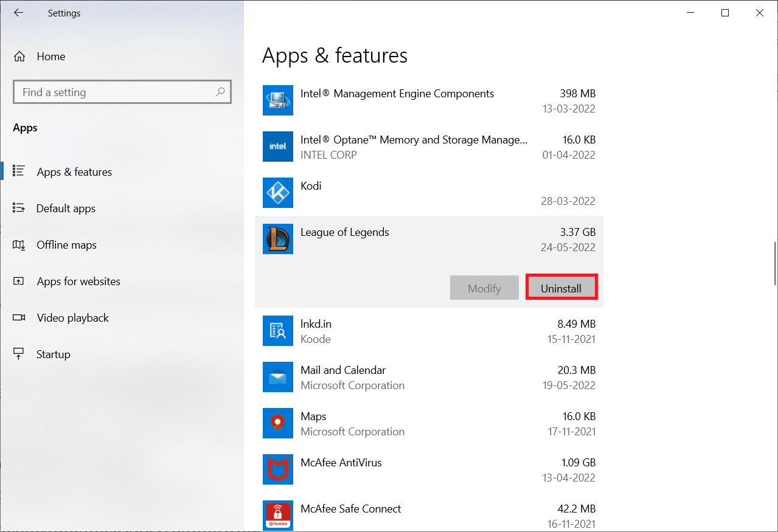Viewport: 778px width, 532px height.
Task: Click the 3.37 GB size value
Action: (577, 232)
